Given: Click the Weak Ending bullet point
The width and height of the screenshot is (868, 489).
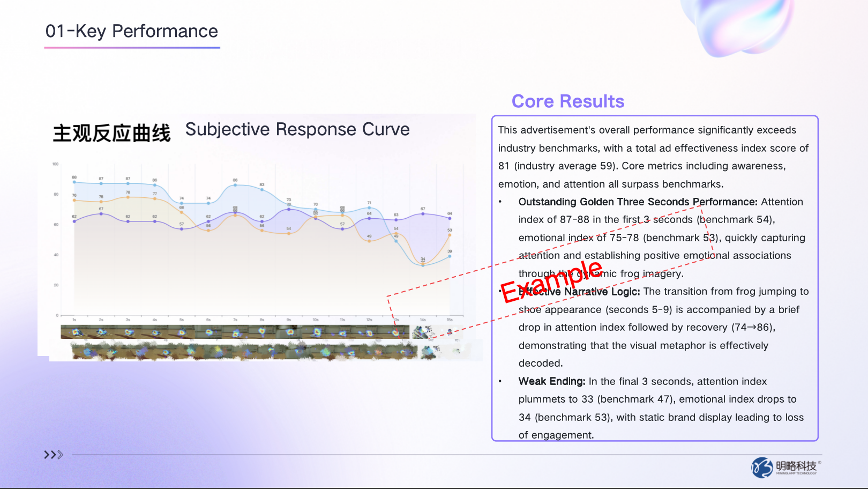Looking at the screenshot, I should [x=551, y=381].
